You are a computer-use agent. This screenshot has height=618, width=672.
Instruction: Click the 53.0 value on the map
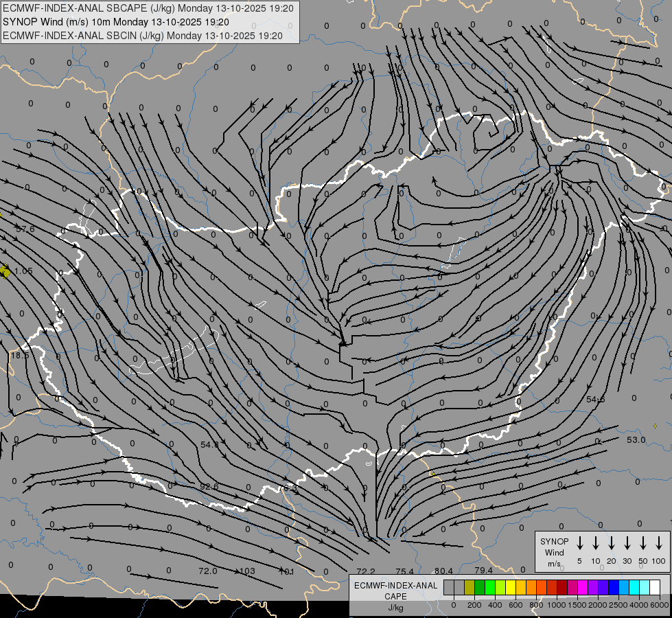pos(636,440)
